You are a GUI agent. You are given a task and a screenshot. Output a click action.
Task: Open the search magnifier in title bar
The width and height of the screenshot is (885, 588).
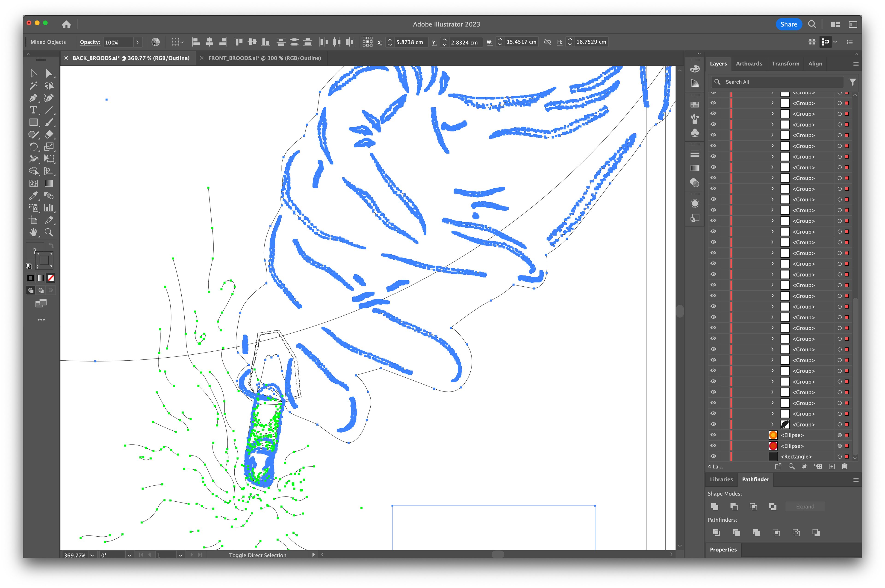[812, 24]
